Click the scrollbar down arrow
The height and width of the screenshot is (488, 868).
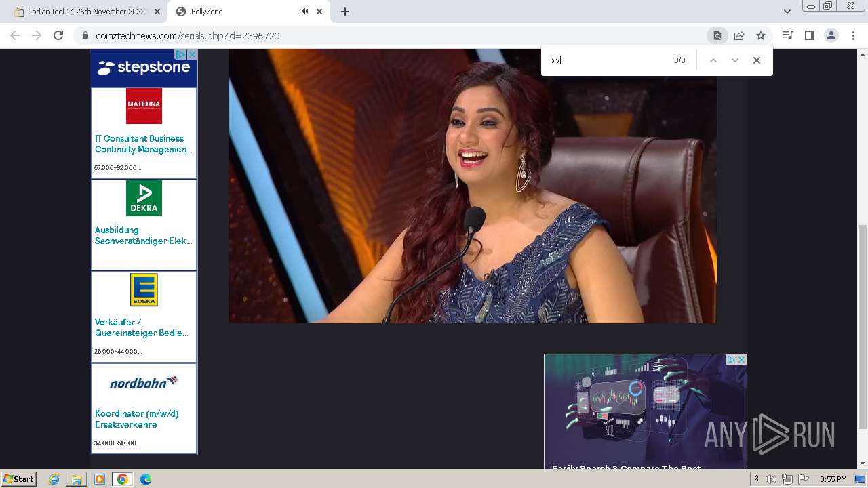(x=863, y=463)
